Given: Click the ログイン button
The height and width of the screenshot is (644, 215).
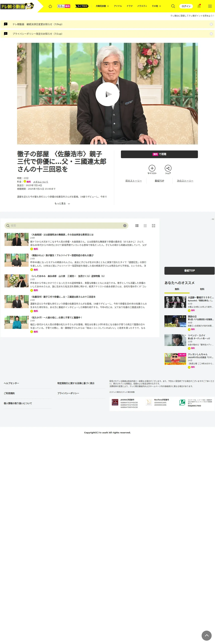Looking at the screenshot, I should (186, 6).
